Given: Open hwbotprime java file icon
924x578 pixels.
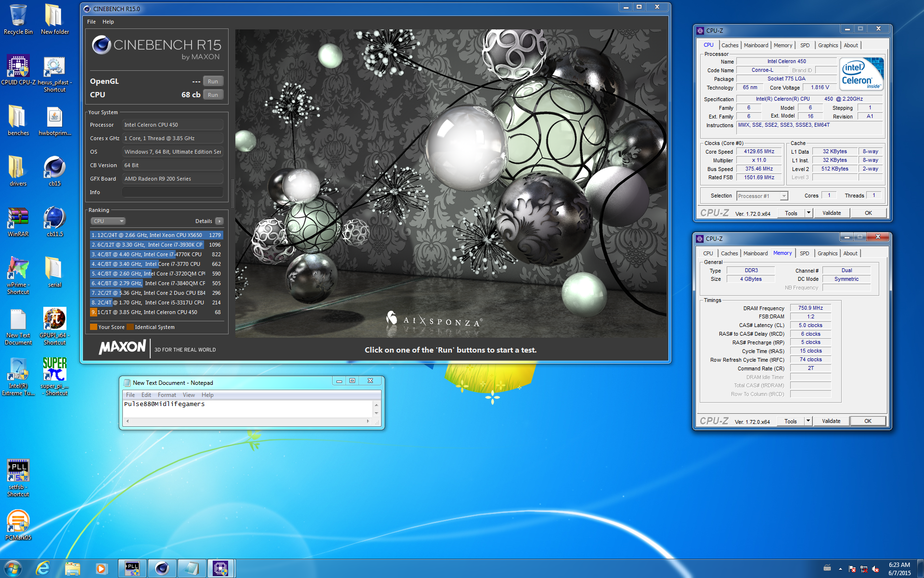Looking at the screenshot, I should coord(54,120).
